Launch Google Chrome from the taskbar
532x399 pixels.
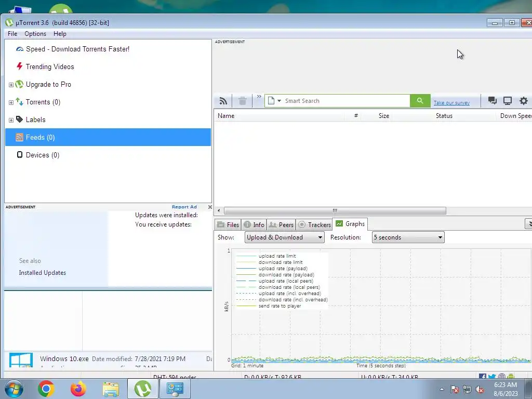[x=46, y=389]
